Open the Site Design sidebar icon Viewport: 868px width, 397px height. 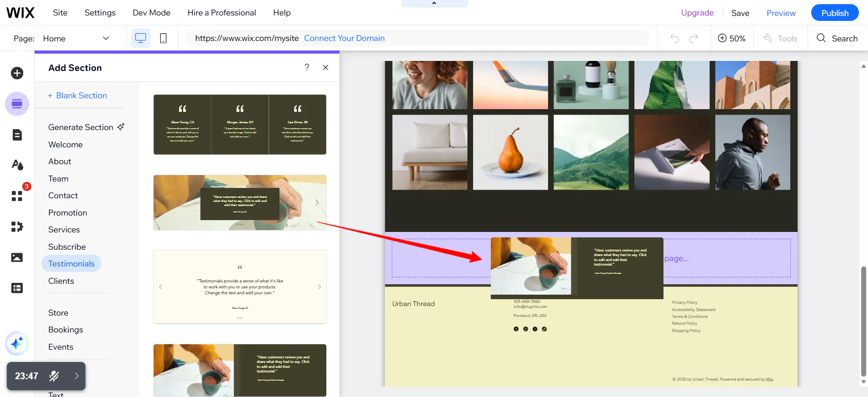pos(17,165)
